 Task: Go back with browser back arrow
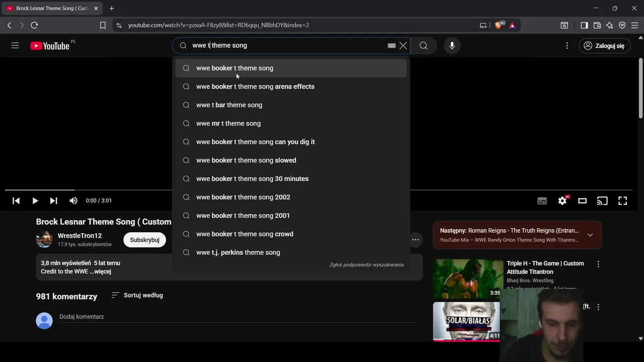[9, 25]
